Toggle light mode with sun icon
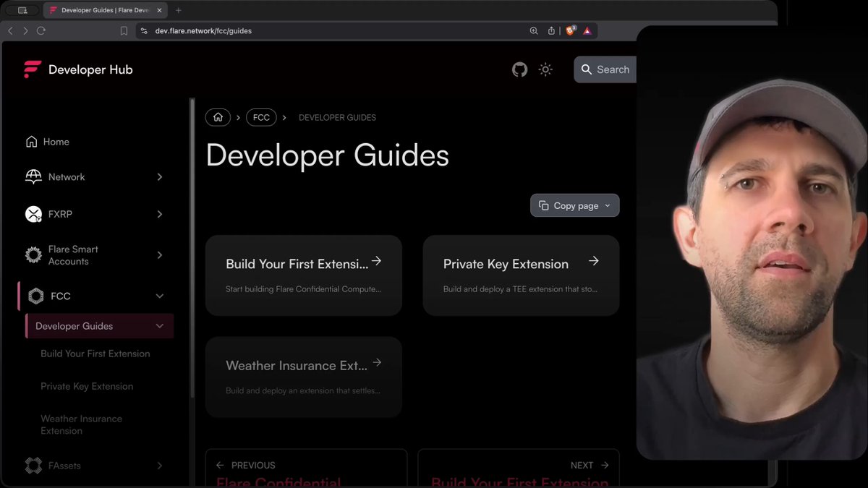868x488 pixels. tap(545, 69)
